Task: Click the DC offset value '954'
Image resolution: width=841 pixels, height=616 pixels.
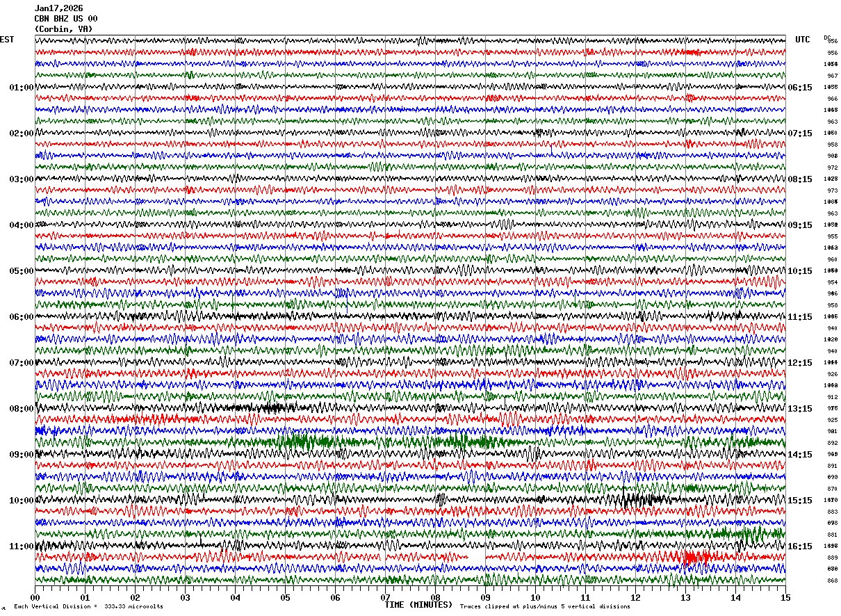Action: 832,282
